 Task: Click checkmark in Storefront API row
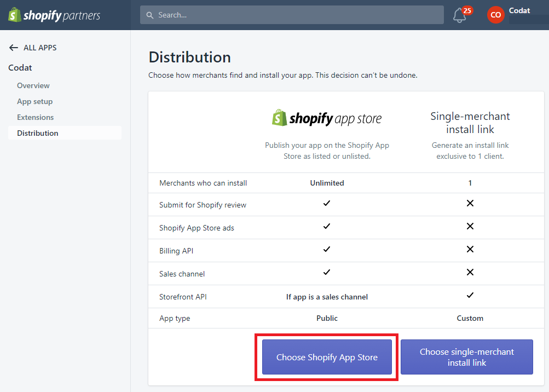pyautogui.click(x=470, y=295)
